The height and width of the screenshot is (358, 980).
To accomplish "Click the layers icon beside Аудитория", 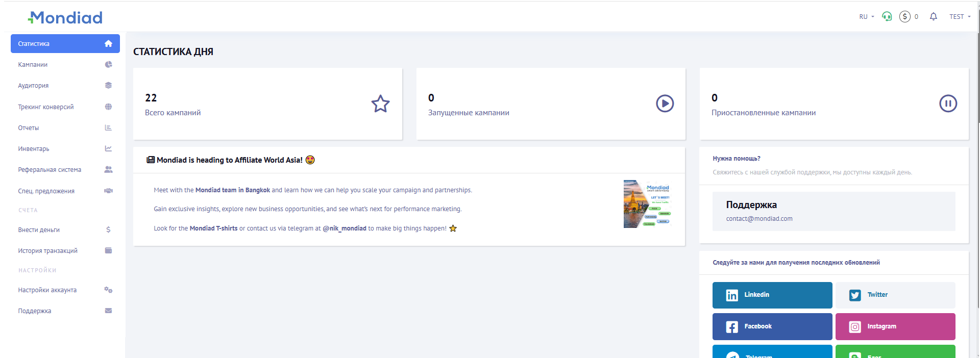I will click(x=108, y=86).
